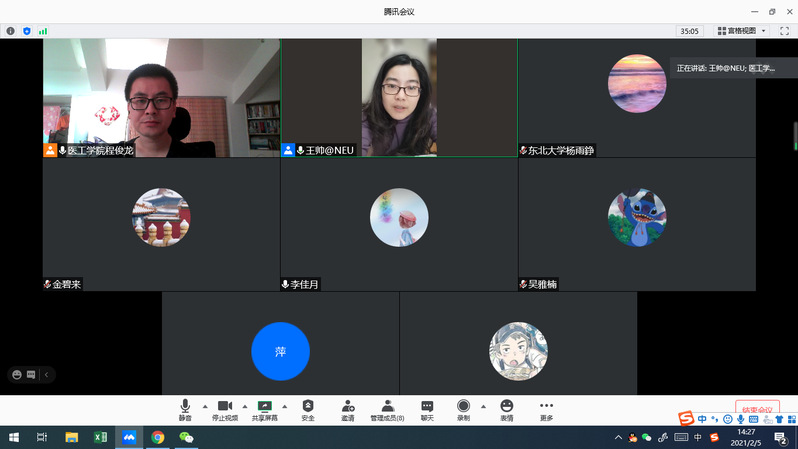The height and width of the screenshot is (449, 798).
Task: Open the 宫格视图 layout dropdown
Action: coord(741,31)
